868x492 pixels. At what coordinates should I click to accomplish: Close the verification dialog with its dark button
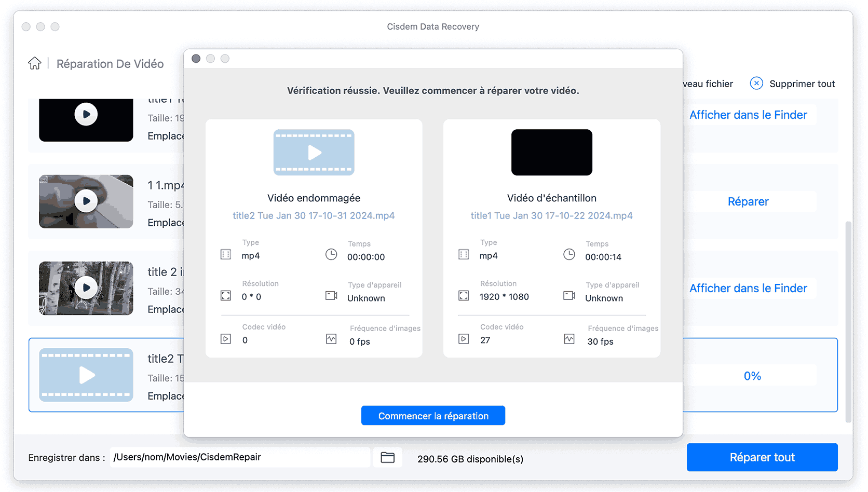click(x=196, y=59)
